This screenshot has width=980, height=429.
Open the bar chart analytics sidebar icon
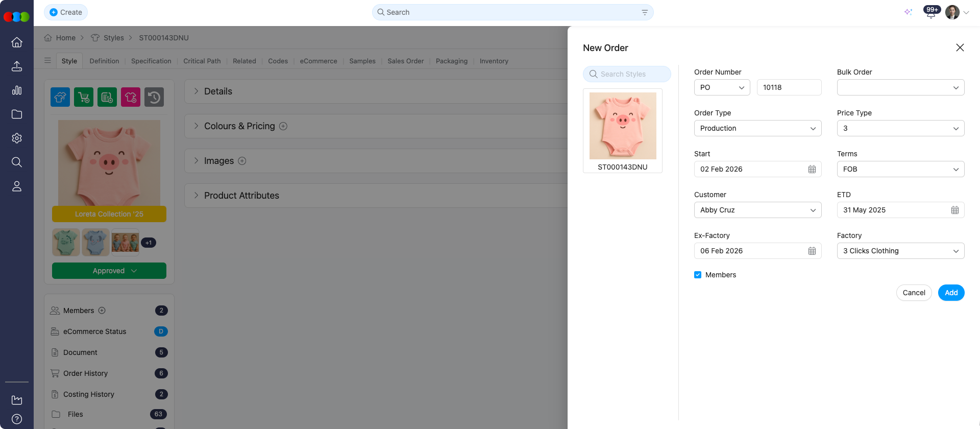click(17, 90)
